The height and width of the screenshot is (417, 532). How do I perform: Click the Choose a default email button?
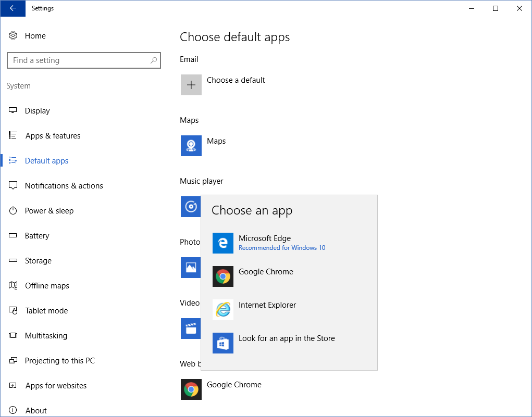[x=236, y=80]
